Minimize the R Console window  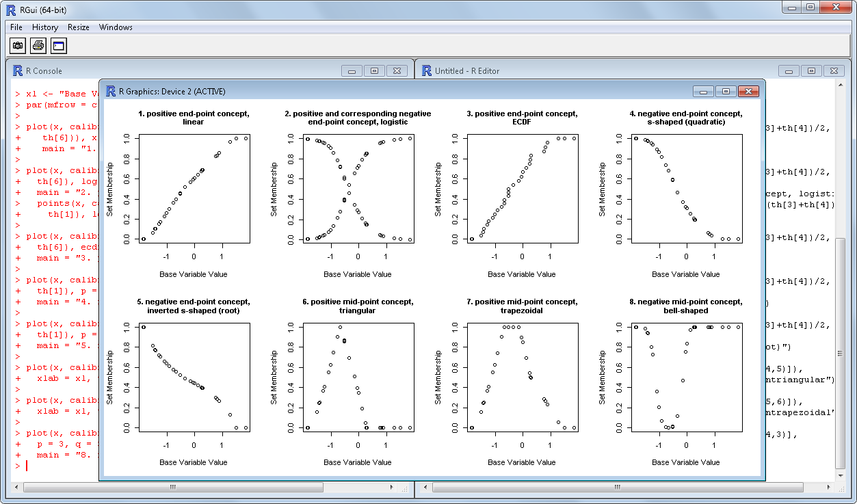352,71
